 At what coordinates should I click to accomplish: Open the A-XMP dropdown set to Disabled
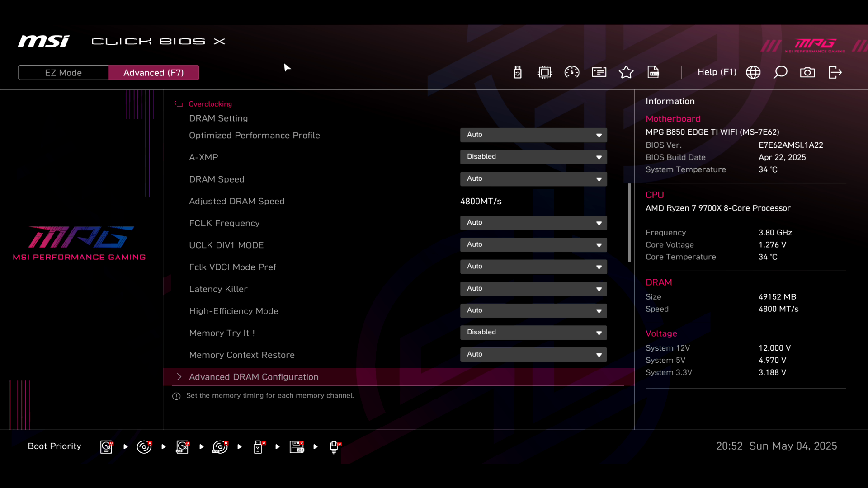pos(533,157)
